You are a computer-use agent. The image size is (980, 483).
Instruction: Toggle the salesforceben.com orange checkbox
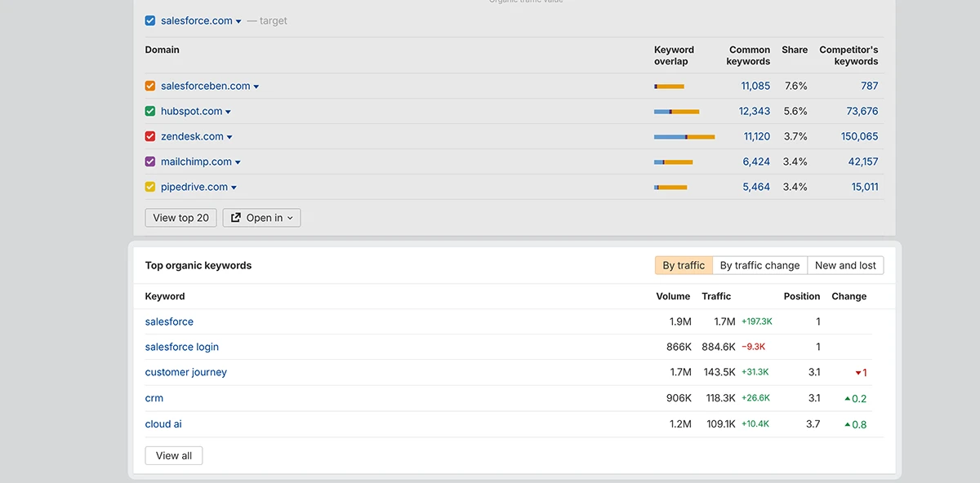[150, 86]
